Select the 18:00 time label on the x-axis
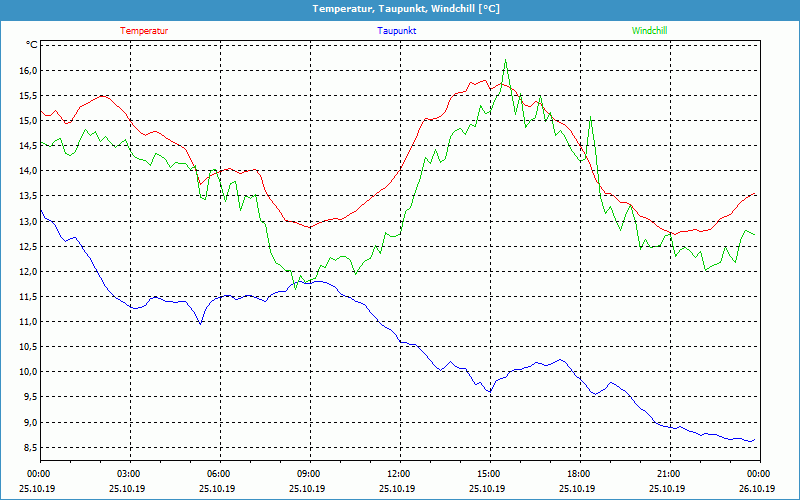This screenshot has height=500, width=800. (x=579, y=474)
